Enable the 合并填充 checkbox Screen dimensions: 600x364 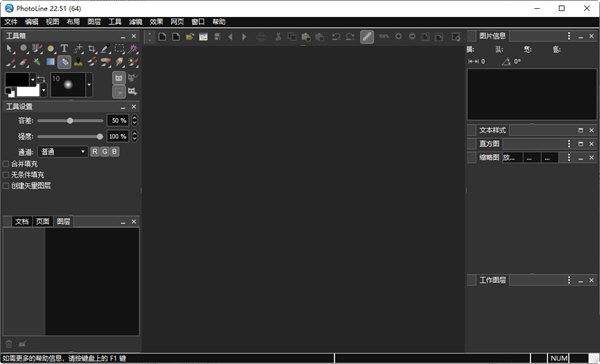6,164
